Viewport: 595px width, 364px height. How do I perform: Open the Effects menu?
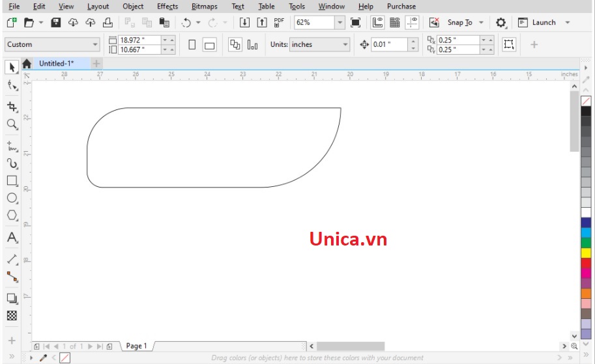[167, 7]
